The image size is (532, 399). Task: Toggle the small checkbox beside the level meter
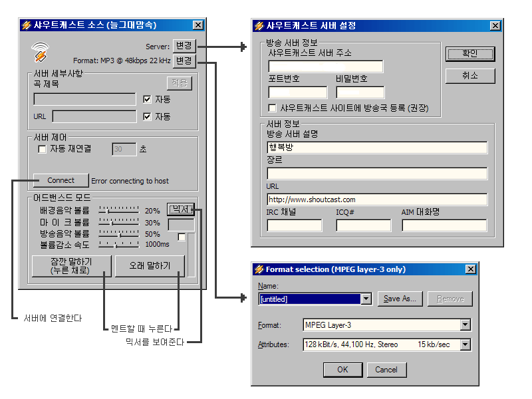[x=182, y=237]
